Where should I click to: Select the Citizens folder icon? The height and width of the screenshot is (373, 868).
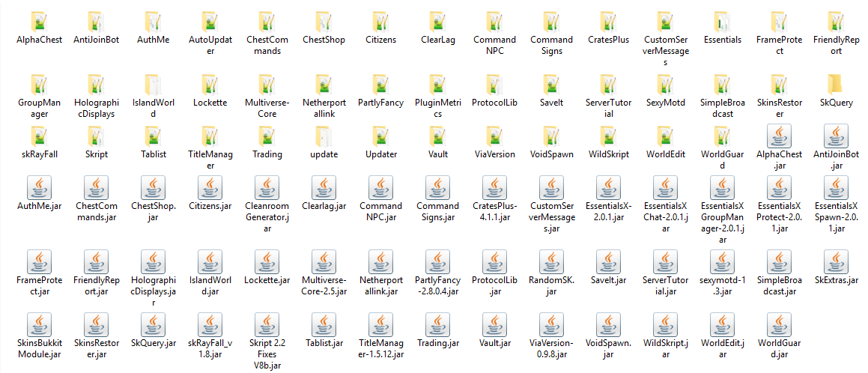(x=381, y=21)
